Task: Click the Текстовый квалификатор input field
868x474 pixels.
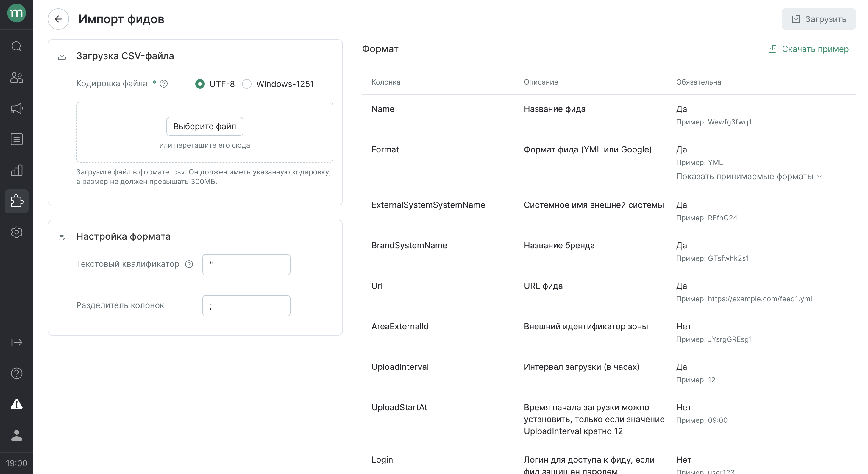Action: 246,265
